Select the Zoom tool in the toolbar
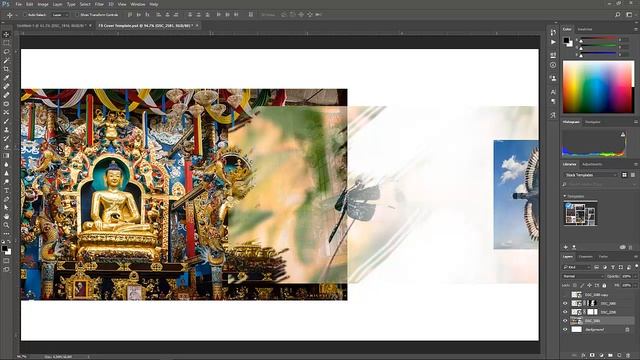The height and width of the screenshot is (360, 640). (x=6, y=225)
